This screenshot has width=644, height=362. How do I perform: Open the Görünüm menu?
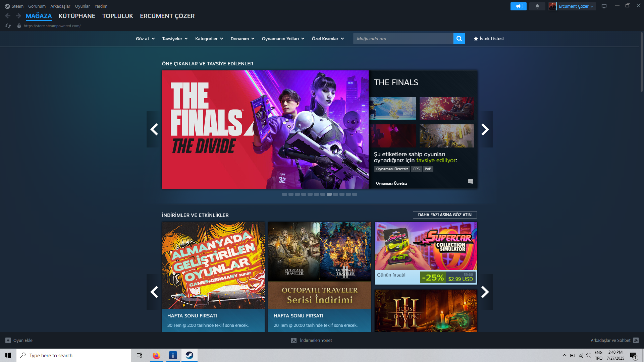(37, 6)
